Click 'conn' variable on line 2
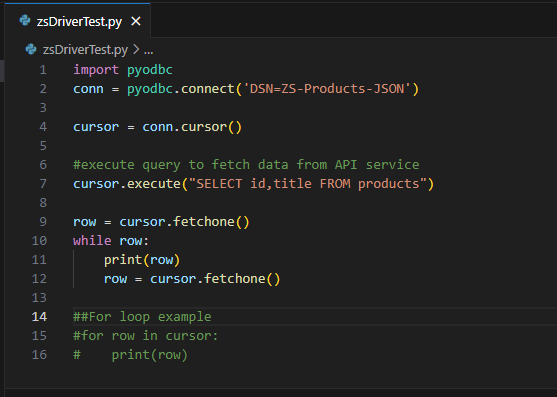 pos(88,89)
